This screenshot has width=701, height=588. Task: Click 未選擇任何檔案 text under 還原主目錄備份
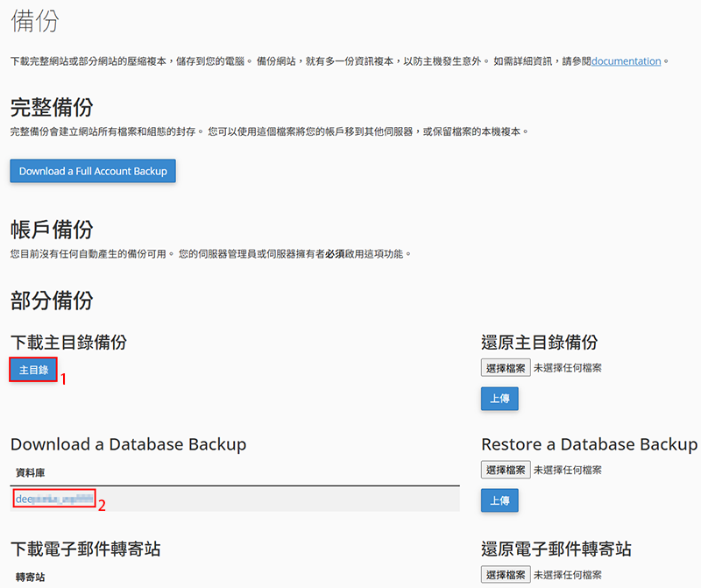(x=567, y=369)
